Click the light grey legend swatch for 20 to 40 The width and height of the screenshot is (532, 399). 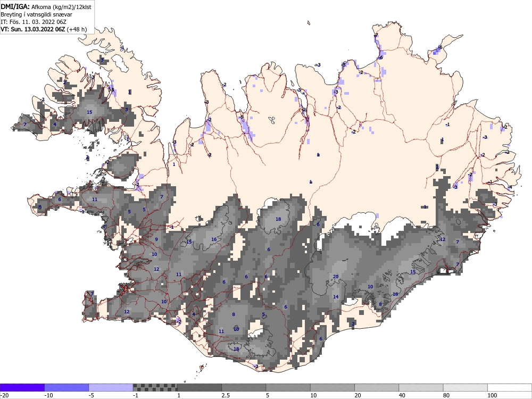377,387
